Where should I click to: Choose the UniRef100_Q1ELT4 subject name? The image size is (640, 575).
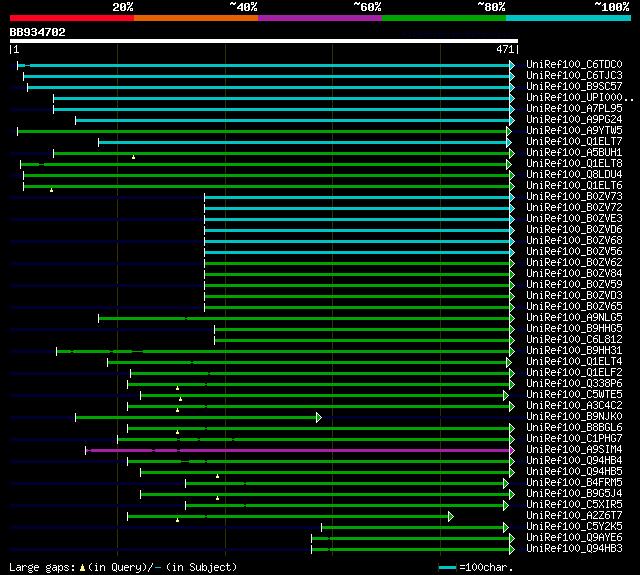click(574, 362)
